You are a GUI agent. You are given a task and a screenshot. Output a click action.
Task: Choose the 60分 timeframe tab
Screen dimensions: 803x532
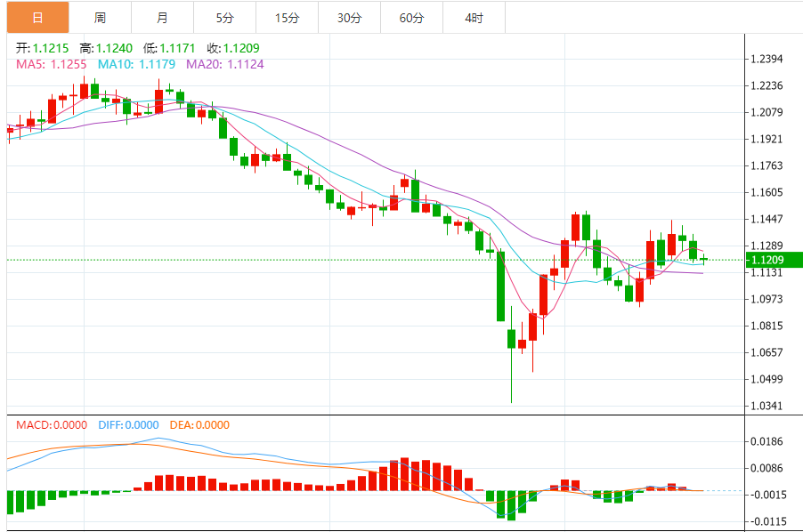point(412,18)
